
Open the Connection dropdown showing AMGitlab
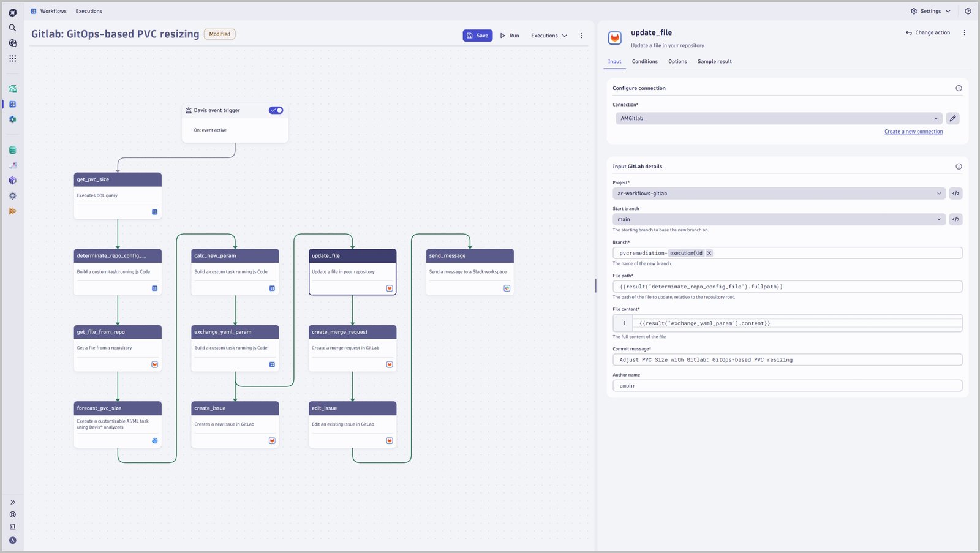(778, 118)
